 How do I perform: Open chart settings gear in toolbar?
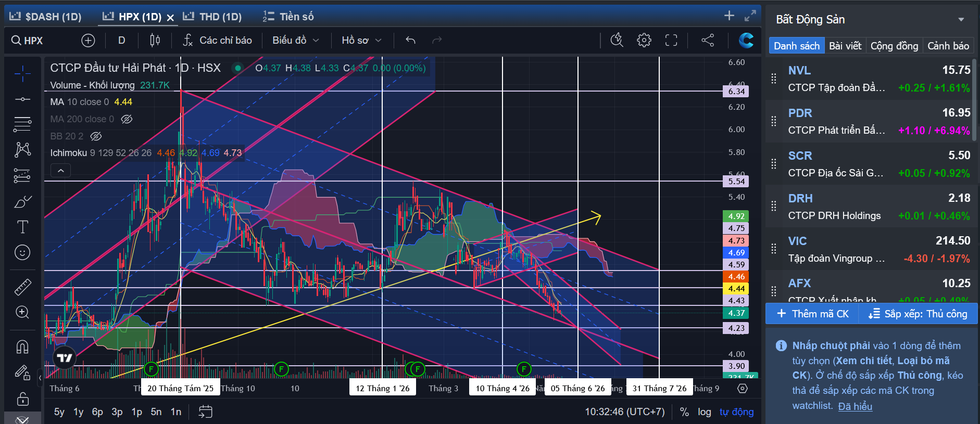coord(644,40)
